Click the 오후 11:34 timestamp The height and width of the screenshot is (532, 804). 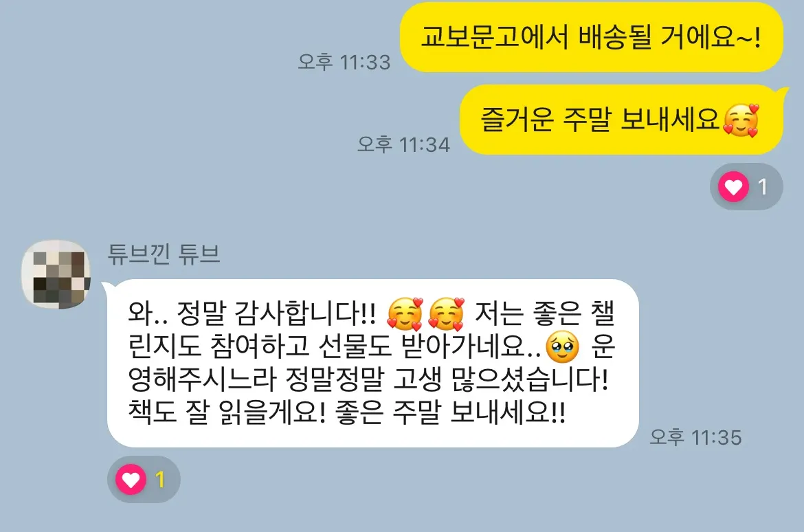[x=403, y=144]
